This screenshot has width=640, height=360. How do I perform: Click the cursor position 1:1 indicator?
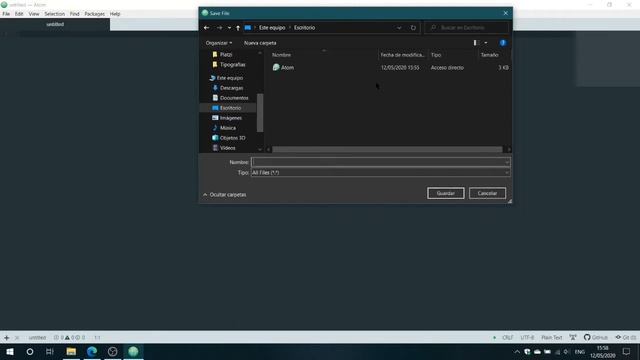pyautogui.click(x=97, y=338)
